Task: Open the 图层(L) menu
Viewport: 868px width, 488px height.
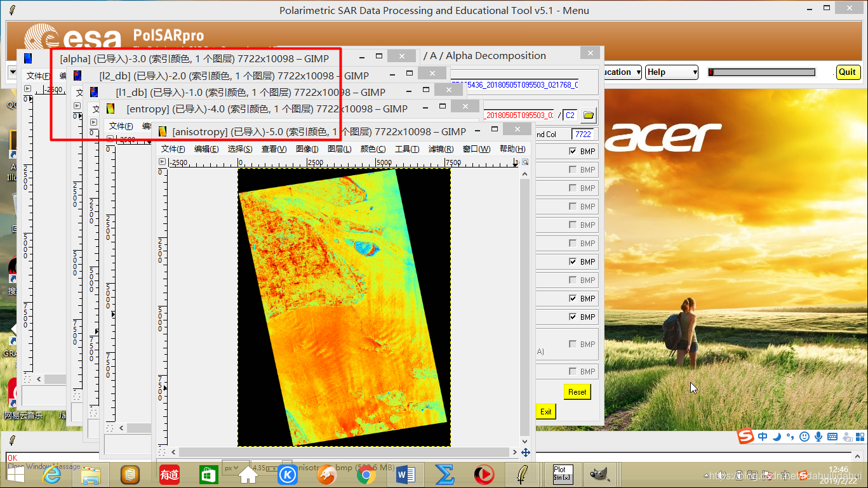Action: (339, 149)
